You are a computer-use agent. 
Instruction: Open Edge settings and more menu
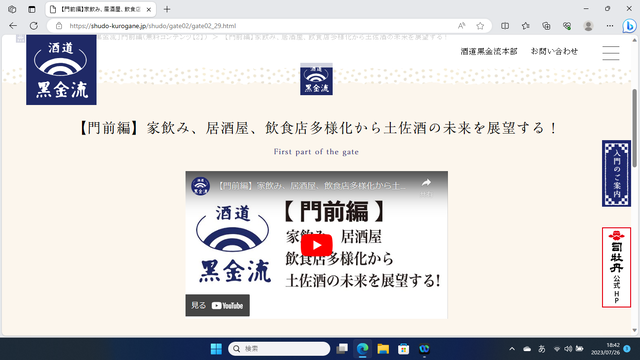pyautogui.click(x=610, y=26)
